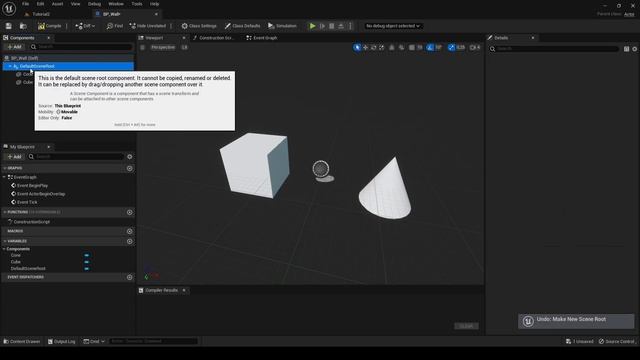Image resolution: width=640 pixels, height=360 pixels.
Task: Focus the Details search field
Action: (x=554, y=49)
